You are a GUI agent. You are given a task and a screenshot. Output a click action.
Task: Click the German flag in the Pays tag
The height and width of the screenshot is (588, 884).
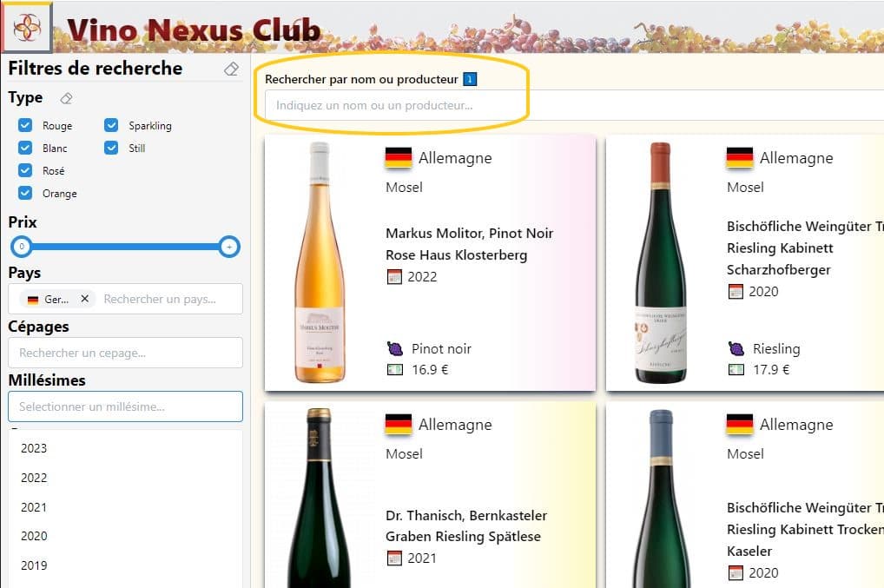(x=33, y=300)
